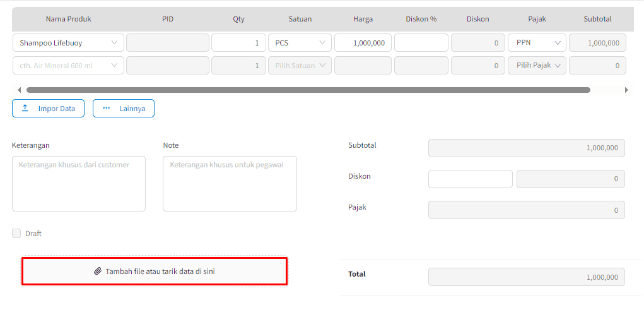644x334 pixels.
Task: Click Tambah file atau tarik data area
Action: click(x=155, y=271)
